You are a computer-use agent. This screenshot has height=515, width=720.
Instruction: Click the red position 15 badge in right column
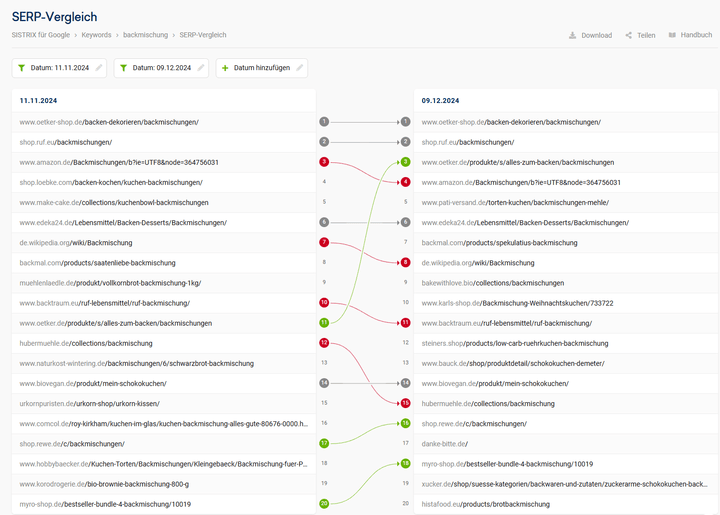[x=405, y=403]
